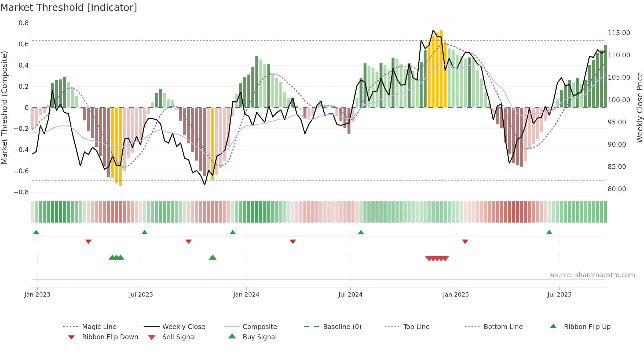Click the 90.00 price axis label
Image resolution: width=644 pixels, height=362 pixels.
(617, 145)
